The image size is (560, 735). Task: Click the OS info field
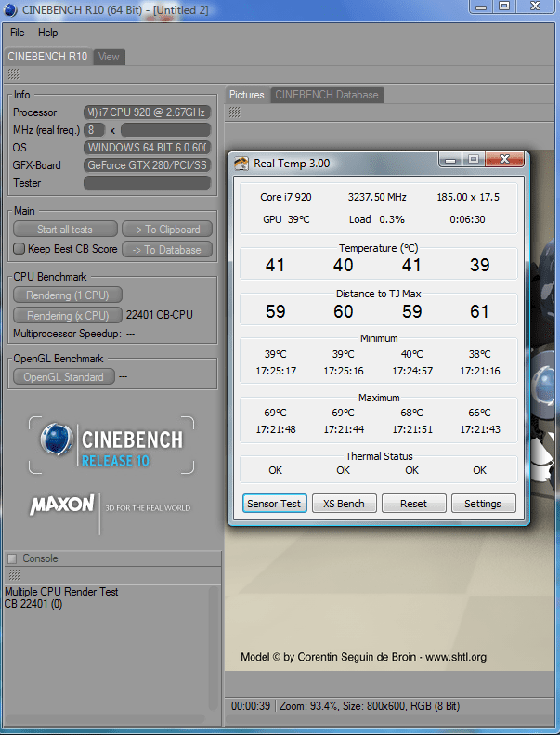(x=147, y=148)
